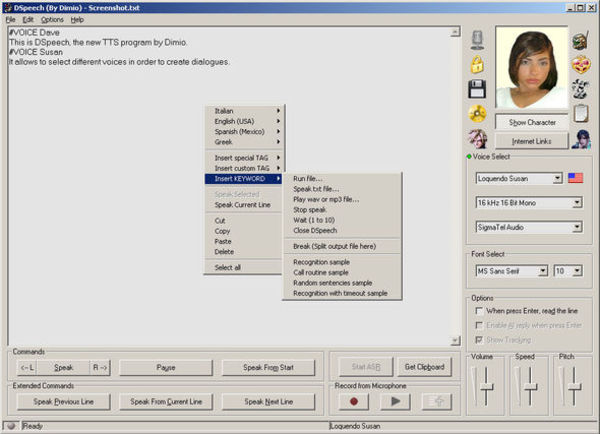Open the Edit menu
600x434 pixels.
28,20
